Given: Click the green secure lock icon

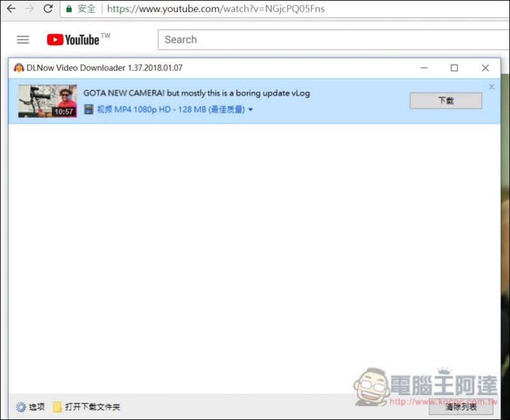Looking at the screenshot, I should (69, 9).
